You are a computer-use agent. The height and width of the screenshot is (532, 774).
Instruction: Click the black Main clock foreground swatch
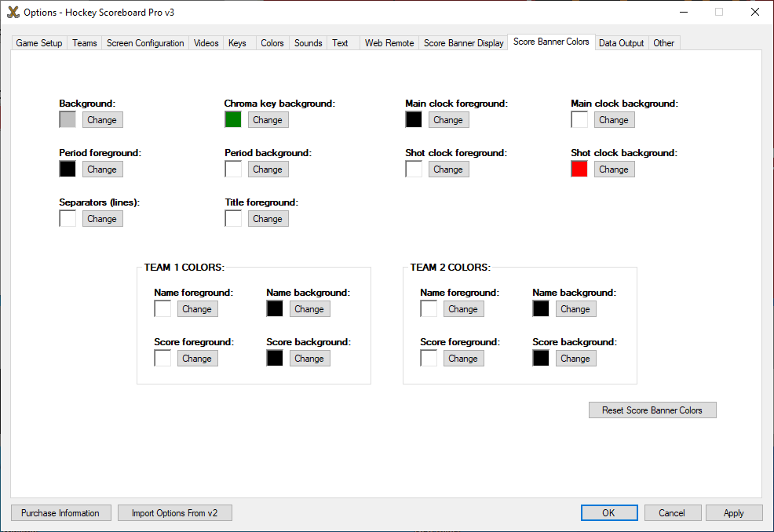[414, 120]
